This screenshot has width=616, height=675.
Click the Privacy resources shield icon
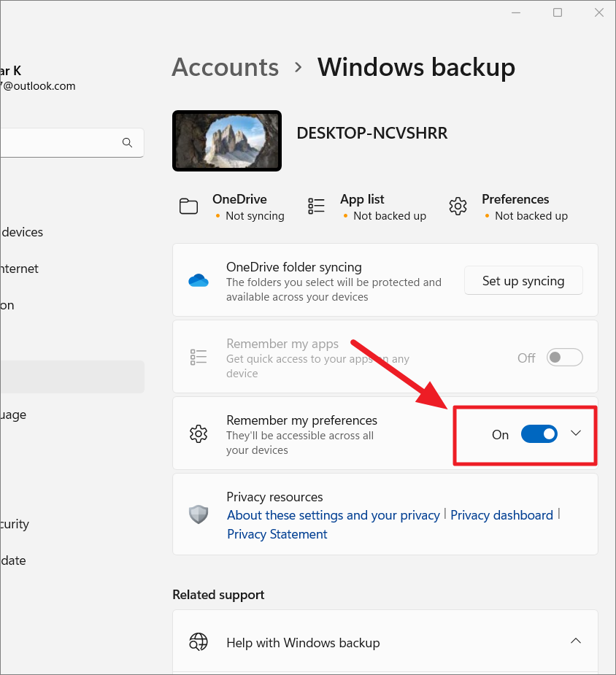tap(198, 514)
